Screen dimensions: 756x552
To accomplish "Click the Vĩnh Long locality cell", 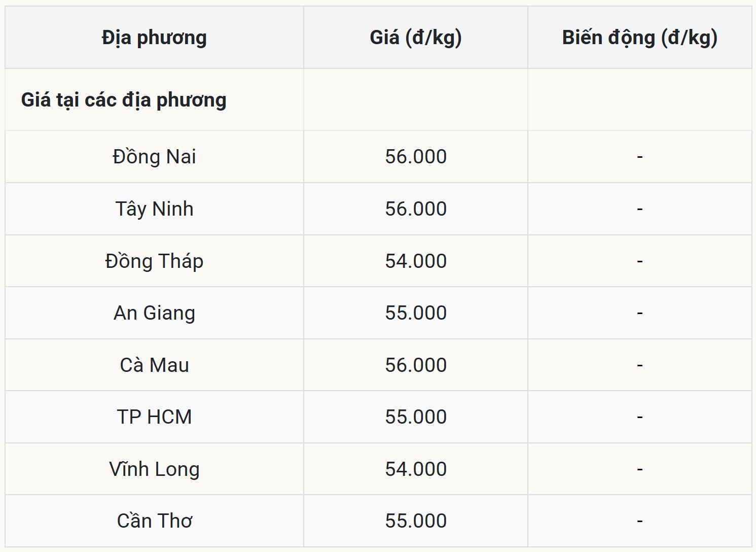I will [x=154, y=469].
